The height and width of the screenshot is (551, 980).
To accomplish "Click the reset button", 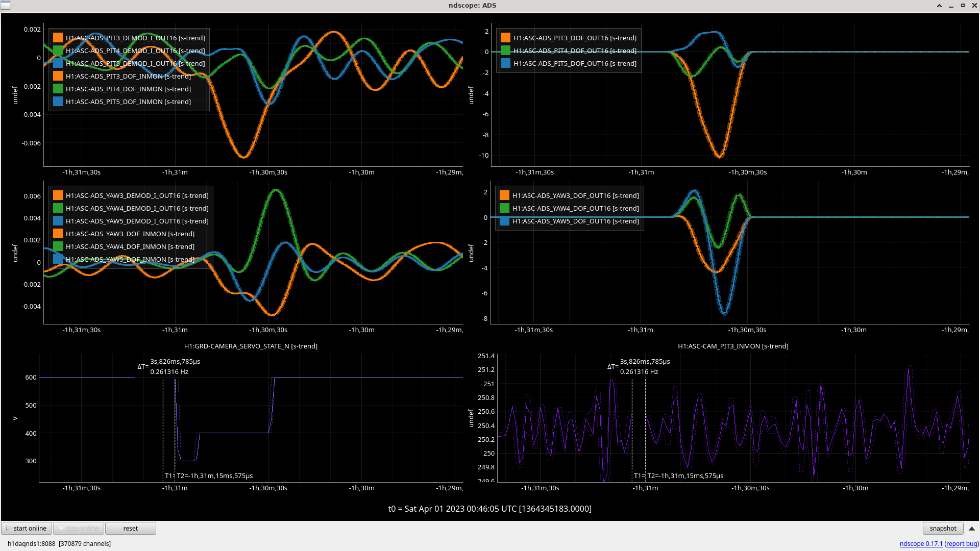I will click(130, 529).
